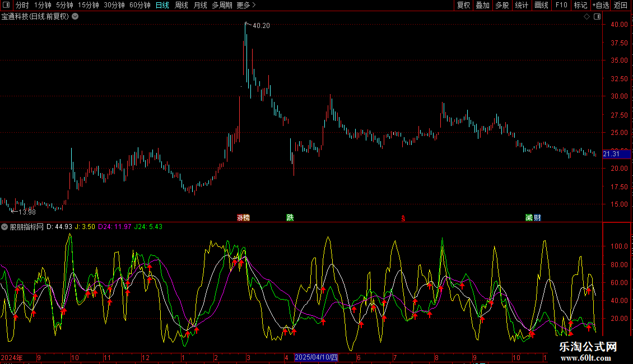Click the 涨 limit-up marker icon
Viewport: 633px width, 364px height.
(x=240, y=218)
